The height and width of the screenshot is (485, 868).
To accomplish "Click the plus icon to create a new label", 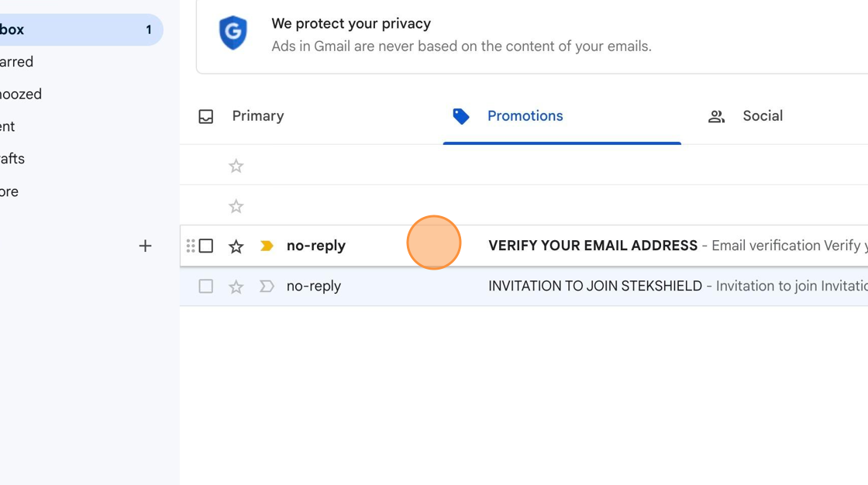I will click(x=145, y=246).
